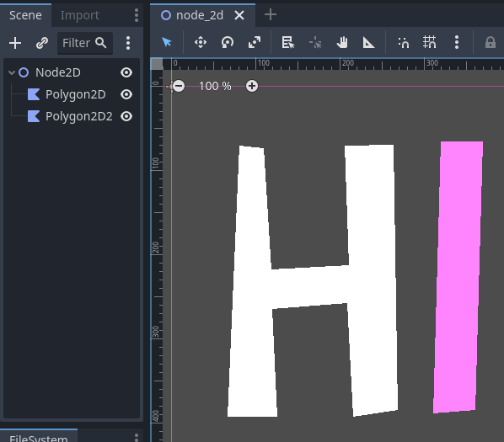Open scene tree extra options menu
Screen dimensions: 504x442
point(128,43)
